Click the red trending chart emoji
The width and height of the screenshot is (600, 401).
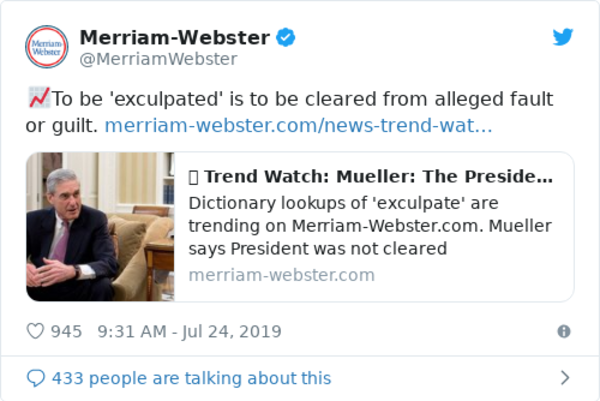(x=39, y=98)
